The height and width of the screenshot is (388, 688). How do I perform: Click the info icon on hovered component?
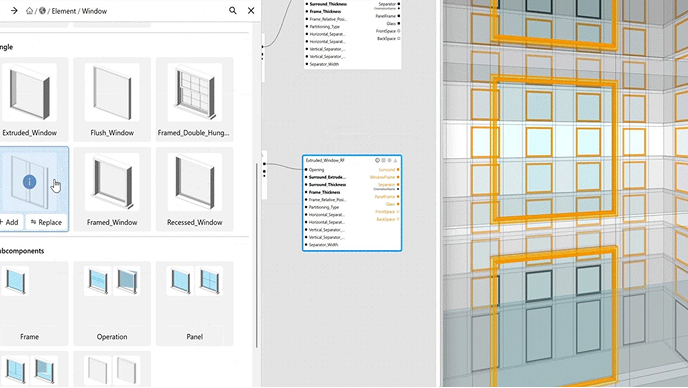[29, 182]
